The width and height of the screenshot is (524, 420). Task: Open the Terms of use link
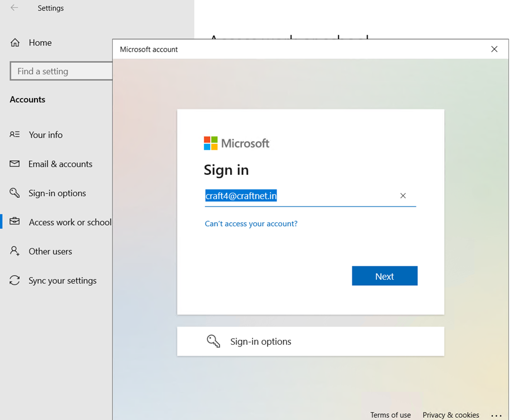pyautogui.click(x=390, y=414)
